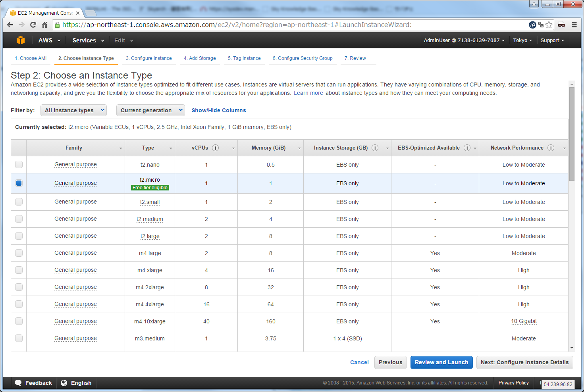Viewport: 584px width, 392px height.
Task: Click the mask extension icon
Action: point(561,25)
